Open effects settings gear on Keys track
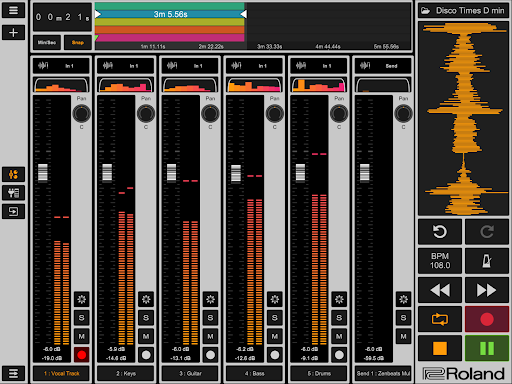 pyautogui.click(x=146, y=299)
